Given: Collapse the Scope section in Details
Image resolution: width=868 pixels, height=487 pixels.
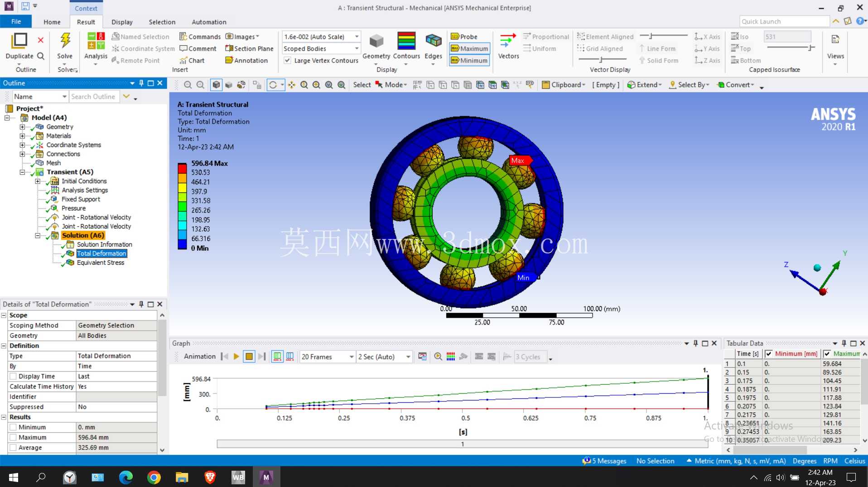Looking at the screenshot, I should [4, 315].
